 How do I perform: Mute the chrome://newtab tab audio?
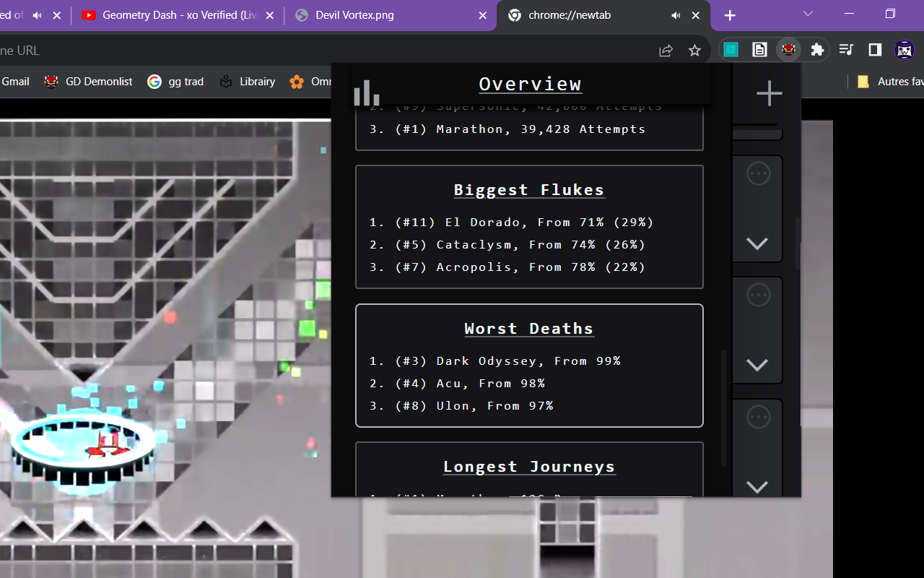tap(676, 15)
